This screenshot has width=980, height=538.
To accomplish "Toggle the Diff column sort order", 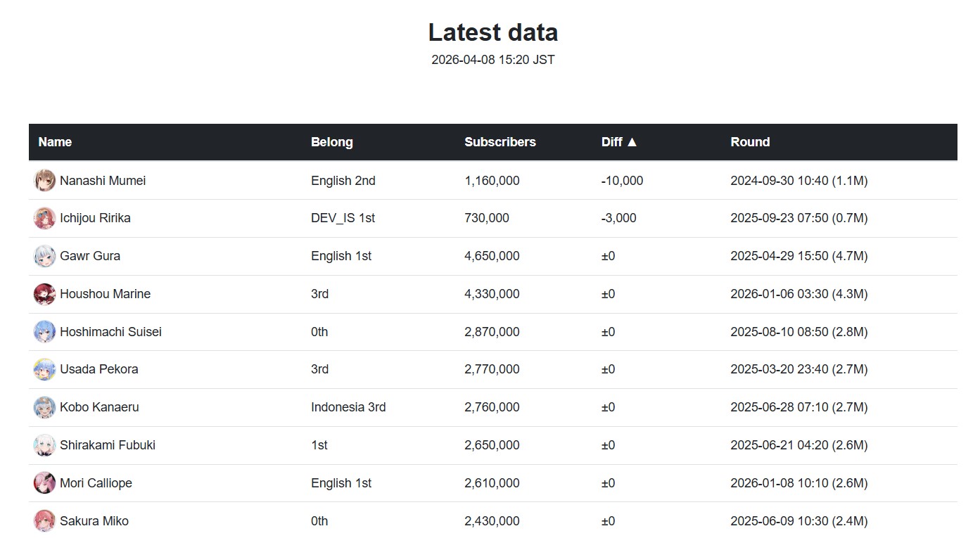I will (x=619, y=142).
